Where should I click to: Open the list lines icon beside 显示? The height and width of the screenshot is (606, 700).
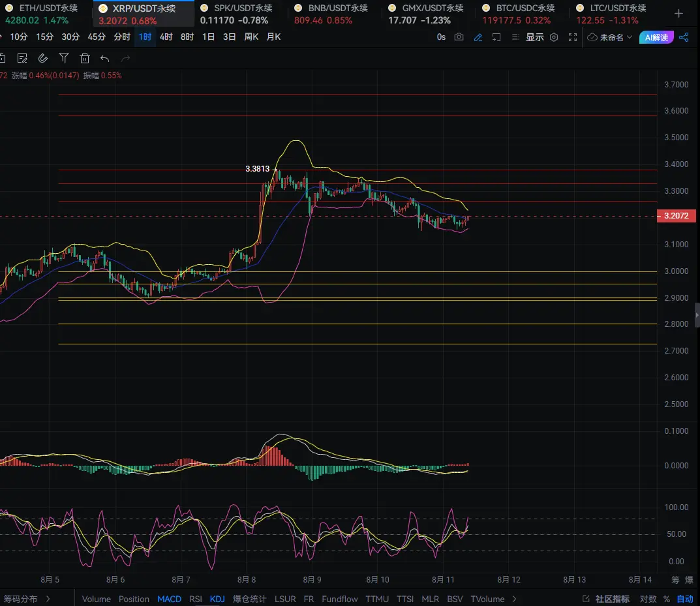tap(515, 37)
